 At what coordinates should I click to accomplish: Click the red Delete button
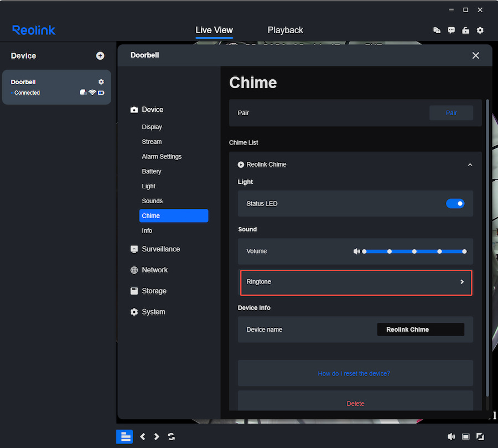point(355,404)
